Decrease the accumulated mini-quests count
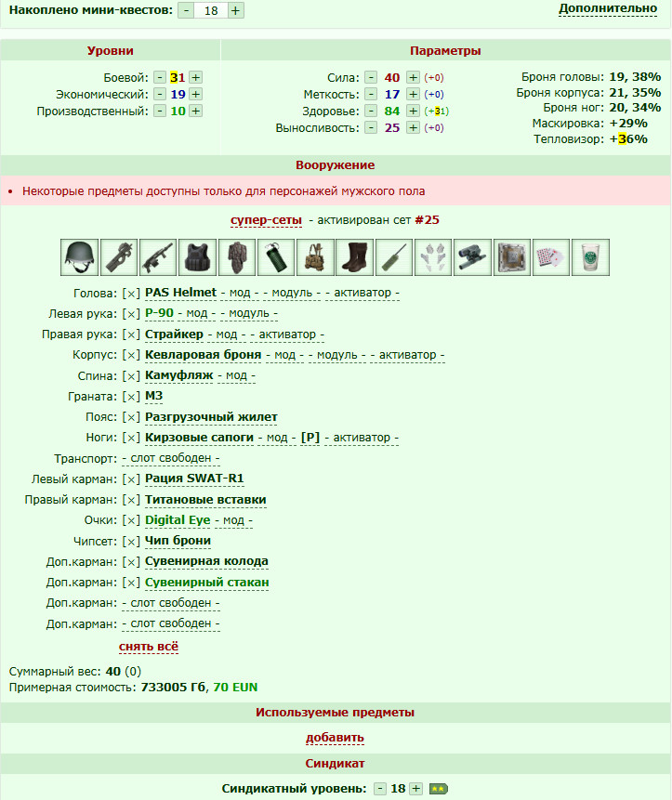Screen dimensions: 672x800 tap(186, 11)
